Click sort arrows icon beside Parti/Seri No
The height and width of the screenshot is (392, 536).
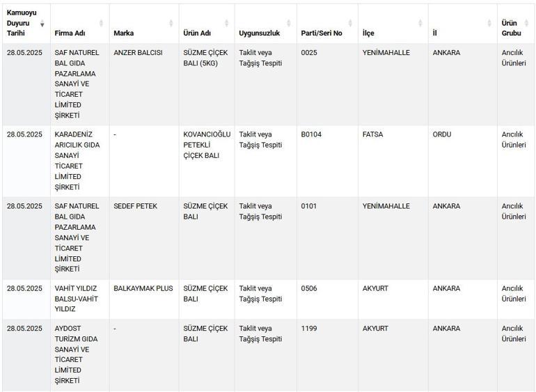350,24
